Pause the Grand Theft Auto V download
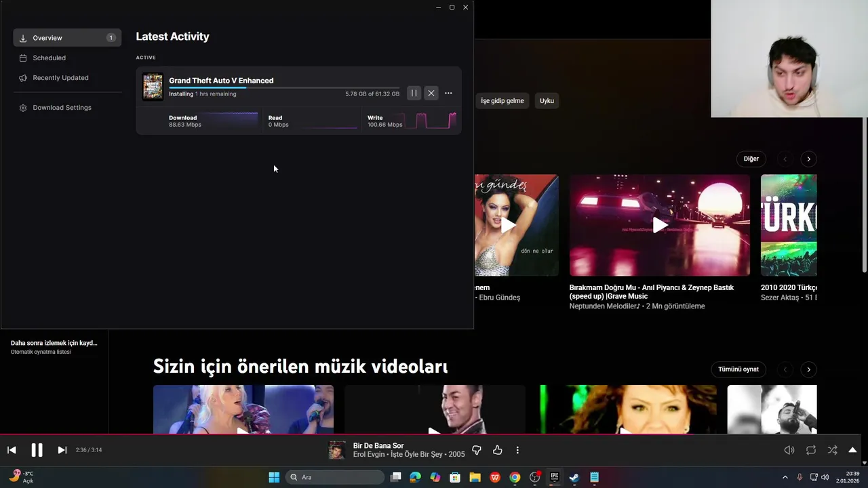This screenshot has height=488, width=868. (414, 93)
